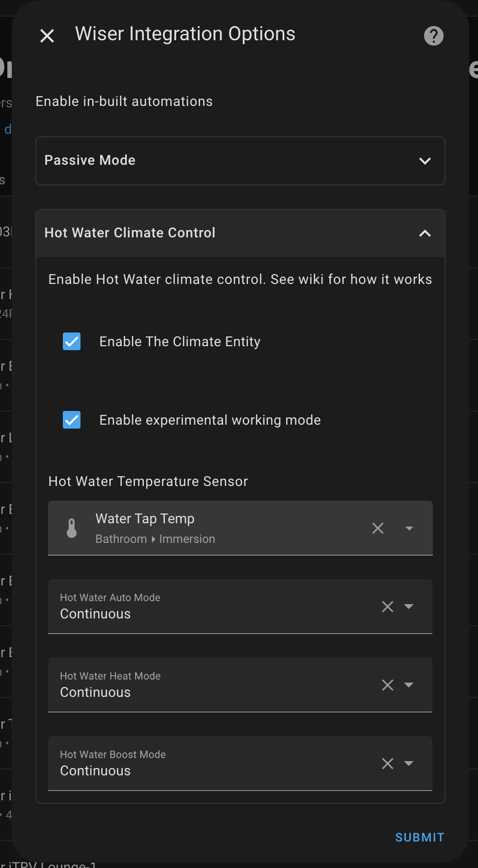Open Hot Water Temperature Sensor dropdown arrow
478x868 pixels.
point(409,528)
